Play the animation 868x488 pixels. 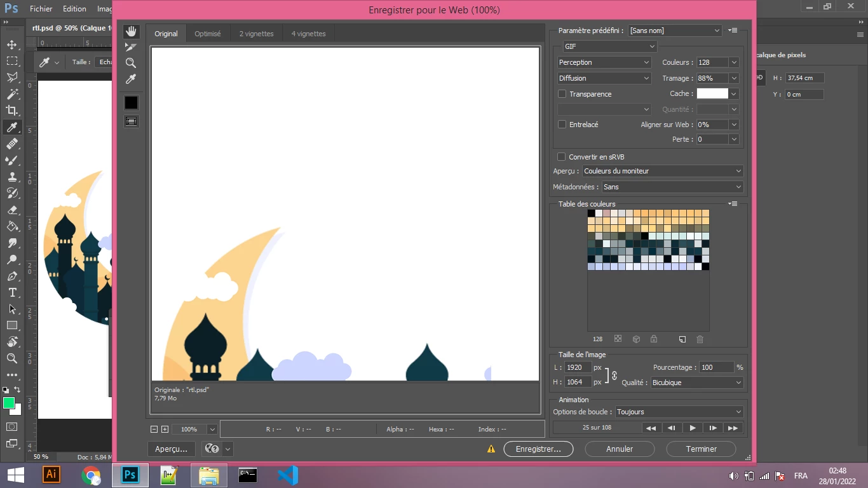[692, 428]
